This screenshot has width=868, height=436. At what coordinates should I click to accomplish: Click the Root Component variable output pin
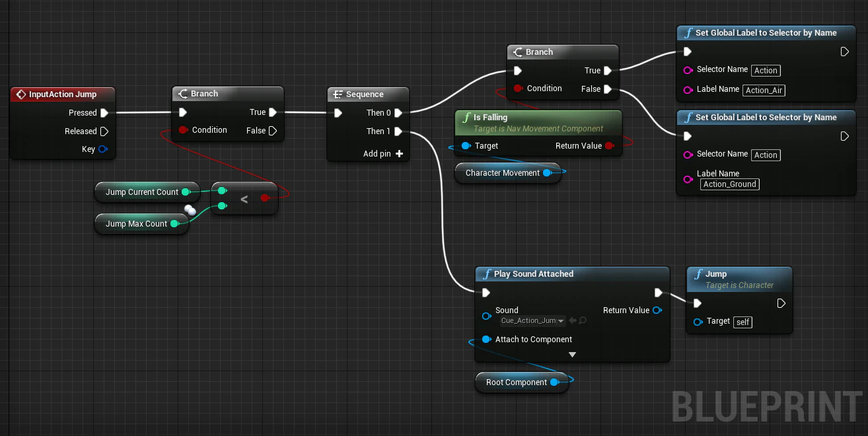coord(554,382)
